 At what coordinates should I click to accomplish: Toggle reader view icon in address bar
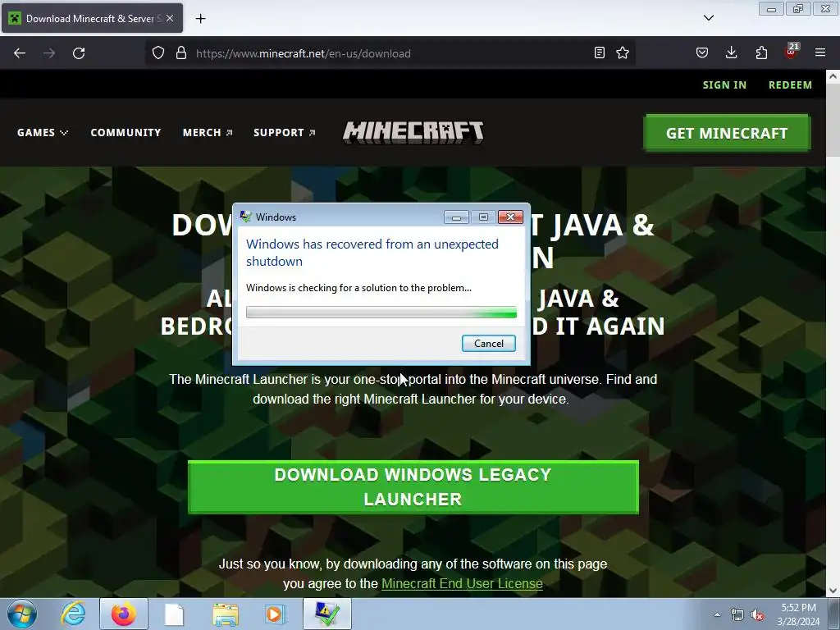[600, 52]
